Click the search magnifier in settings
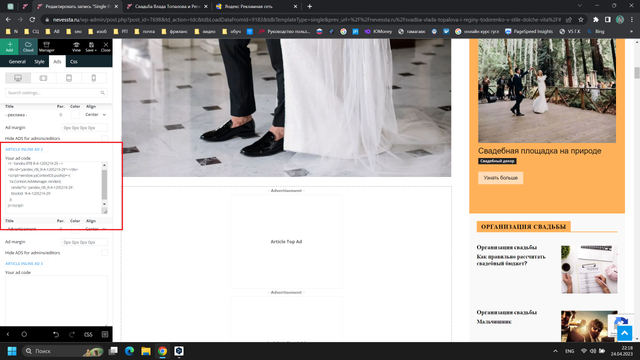This screenshot has width=640, height=360. click(102, 93)
